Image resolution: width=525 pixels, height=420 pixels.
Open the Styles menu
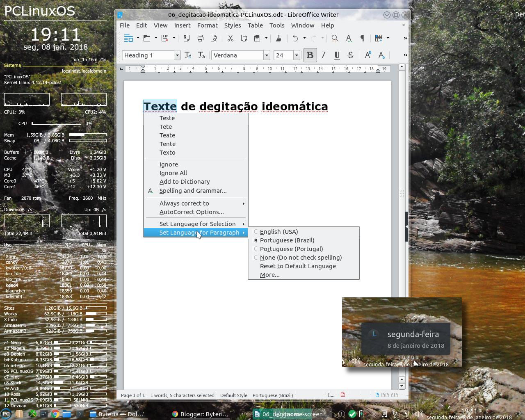[x=233, y=25]
